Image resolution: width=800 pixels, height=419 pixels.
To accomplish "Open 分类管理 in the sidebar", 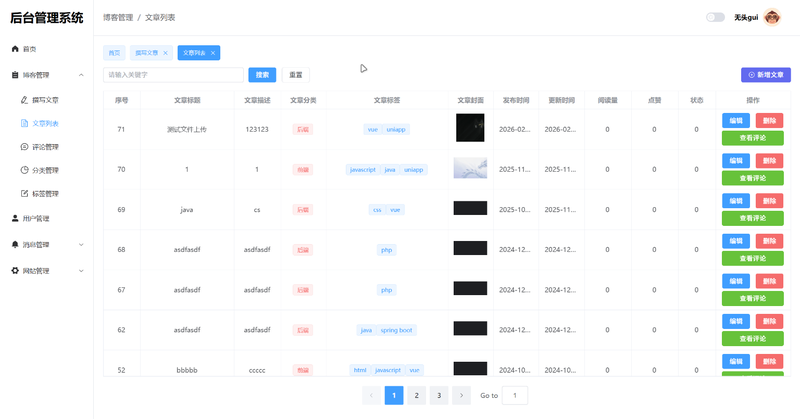I will (x=45, y=170).
